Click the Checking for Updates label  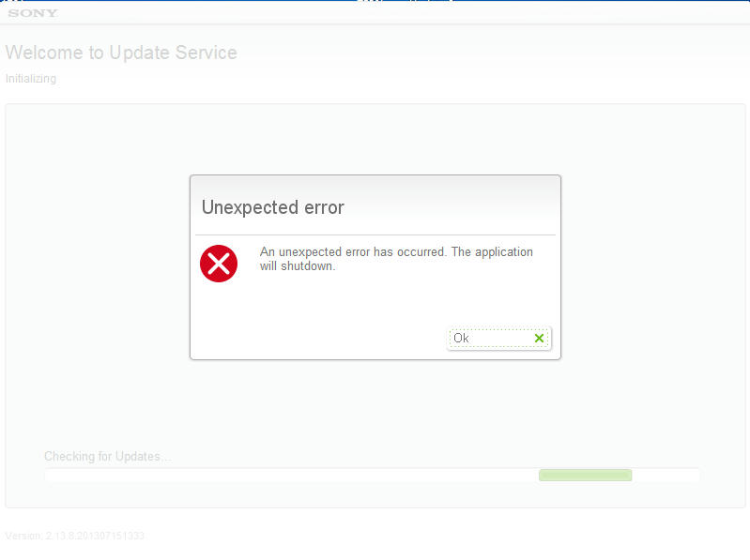tap(107, 456)
